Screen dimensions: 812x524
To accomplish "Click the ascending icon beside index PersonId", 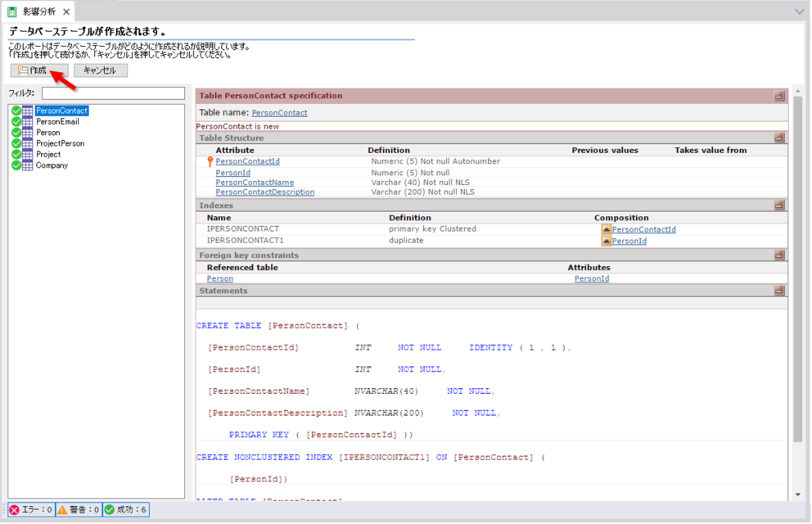I will point(606,242).
